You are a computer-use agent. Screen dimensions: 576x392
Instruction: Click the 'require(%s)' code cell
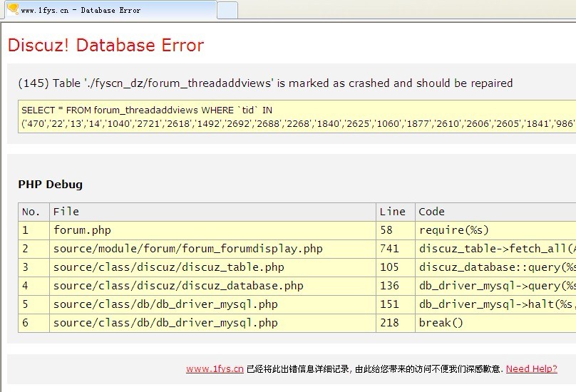coord(495,230)
